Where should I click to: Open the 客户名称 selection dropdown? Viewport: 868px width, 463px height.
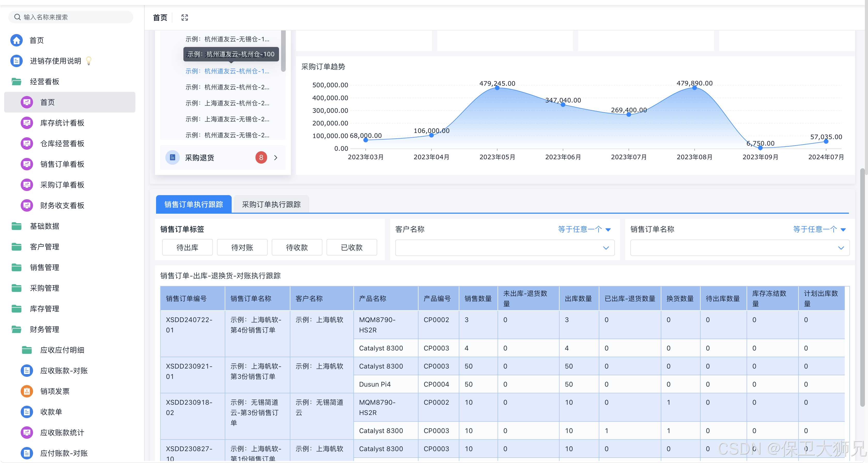point(505,248)
